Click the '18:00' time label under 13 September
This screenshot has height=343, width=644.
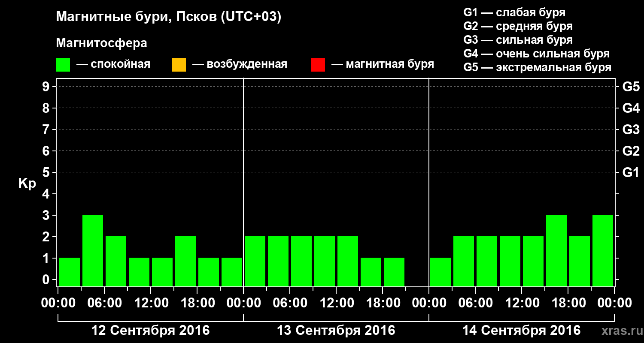point(383,304)
